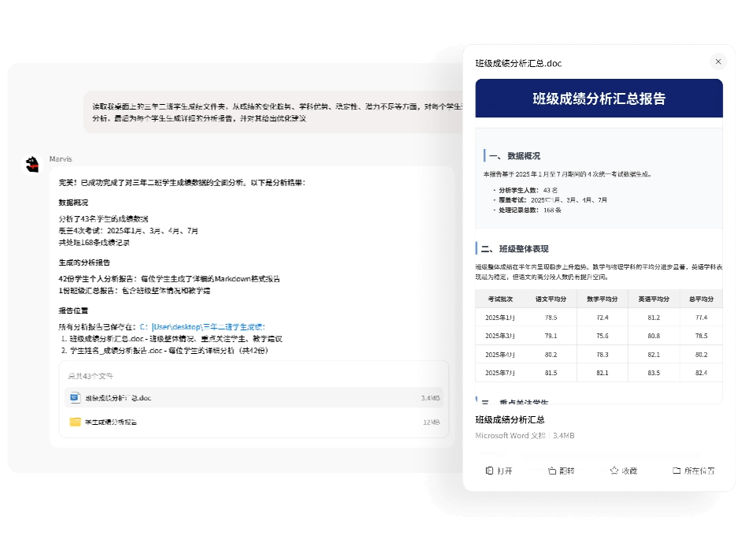Click the Word document icon in file list
The width and height of the screenshot is (756, 536).
coord(75,397)
